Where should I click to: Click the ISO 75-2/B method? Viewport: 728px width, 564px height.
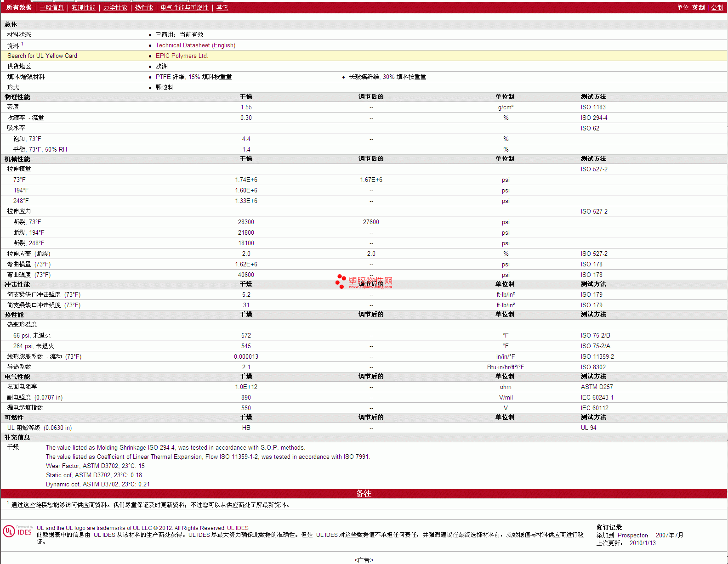coord(595,335)
